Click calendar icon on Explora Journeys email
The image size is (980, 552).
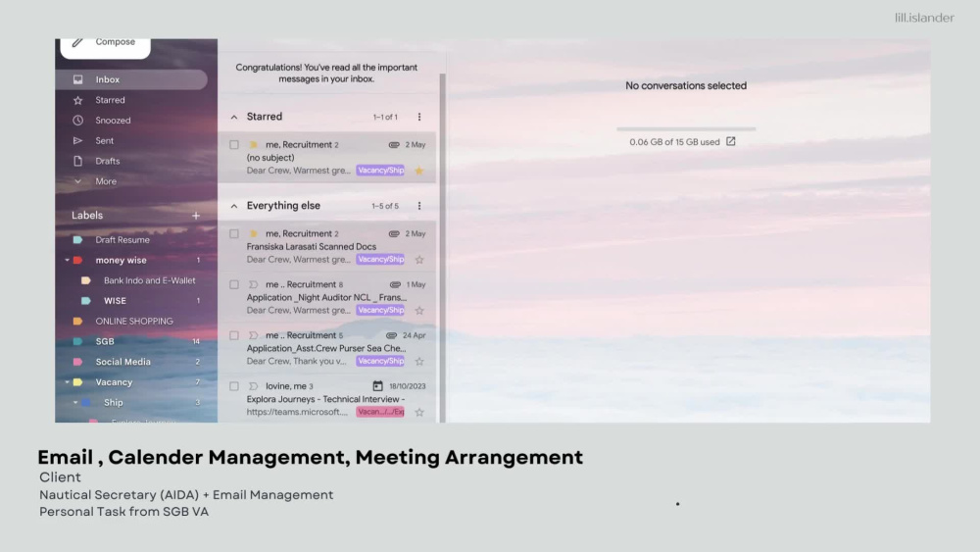377,385
